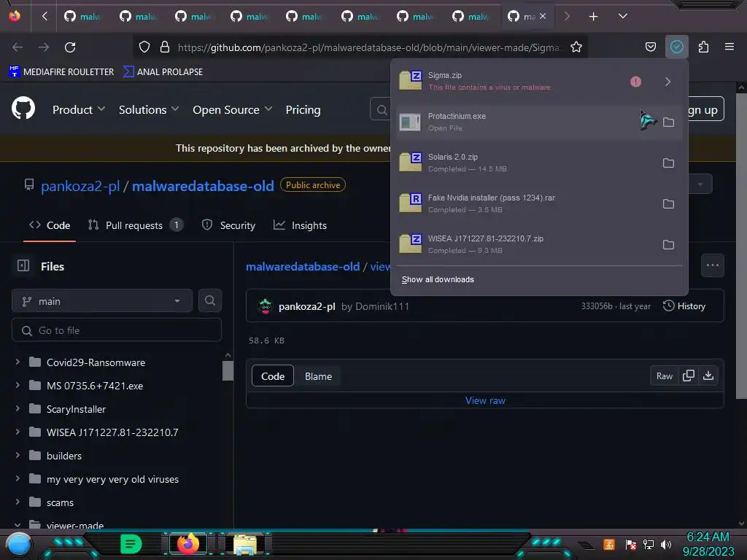Collapse the Files side panel icon
Screen dimensions: 747x560
23,265
